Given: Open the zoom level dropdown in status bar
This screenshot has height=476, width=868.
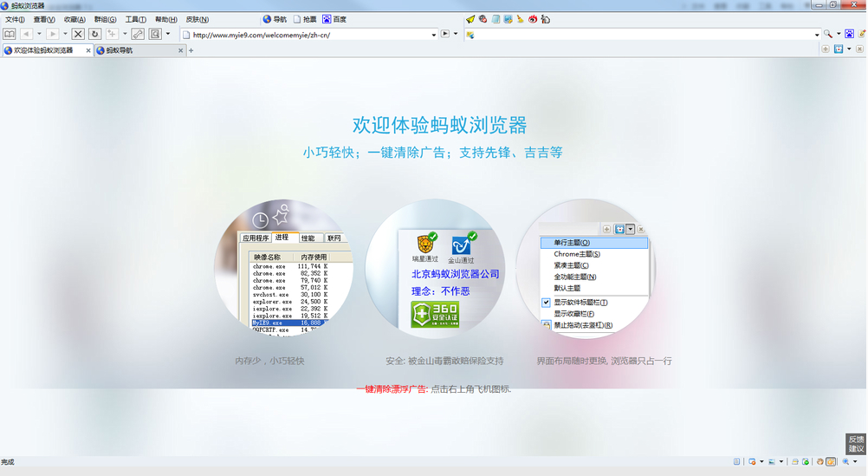Looking at the screenshot, I should [x=855, y=461].
